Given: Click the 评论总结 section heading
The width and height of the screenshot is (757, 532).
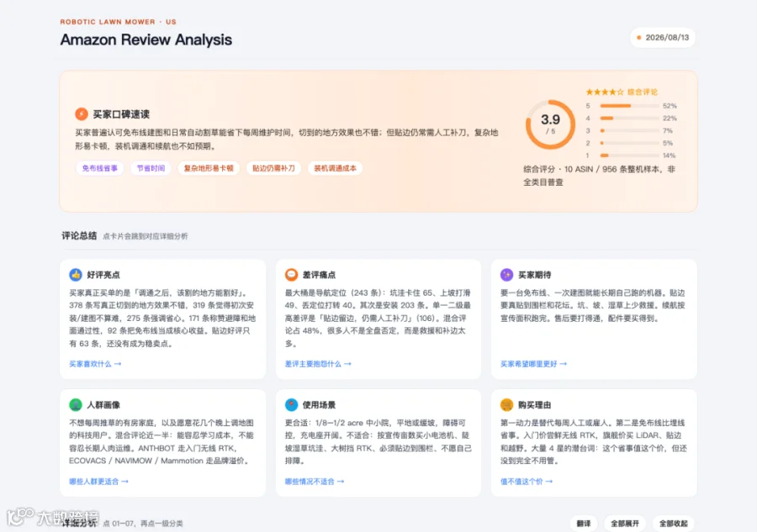Looking at the screenshot, I should pos(79,236).
